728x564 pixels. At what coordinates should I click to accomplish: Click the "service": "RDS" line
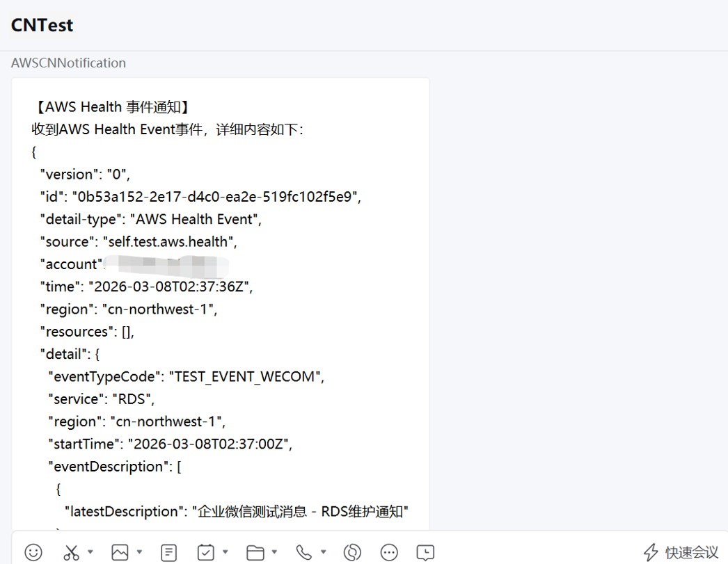(x=101, y=399)
